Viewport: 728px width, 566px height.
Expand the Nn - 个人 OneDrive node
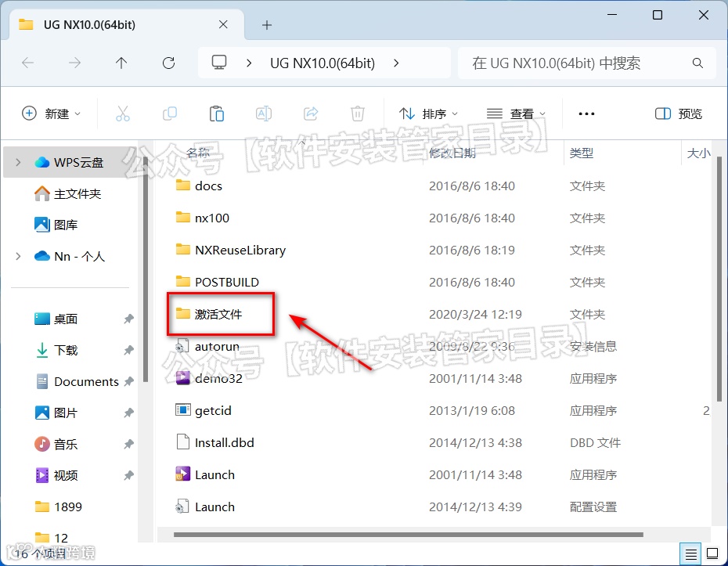pyautogui.click(x=18, y=256)
